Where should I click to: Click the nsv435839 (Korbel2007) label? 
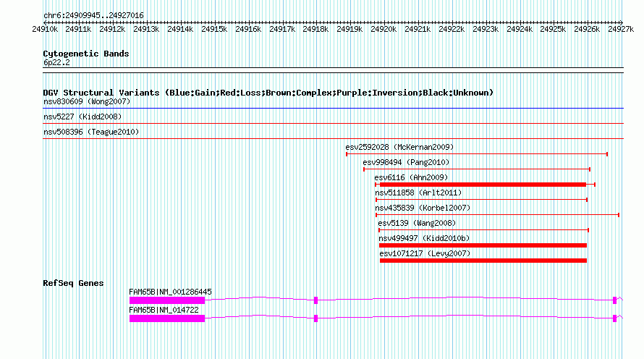point(422,208)
